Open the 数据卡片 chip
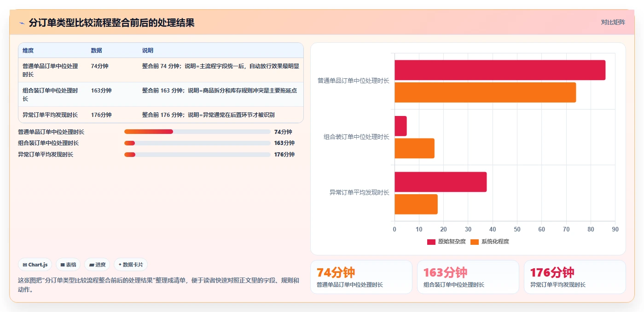The image size is (644, 312). pos(131,265)
